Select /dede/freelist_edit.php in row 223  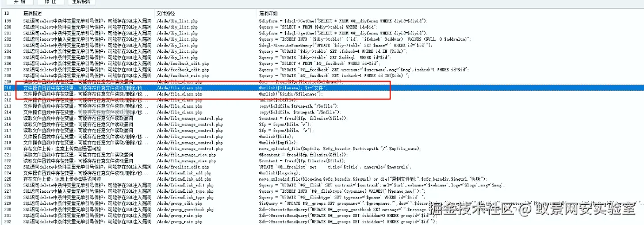pos(182,167)
